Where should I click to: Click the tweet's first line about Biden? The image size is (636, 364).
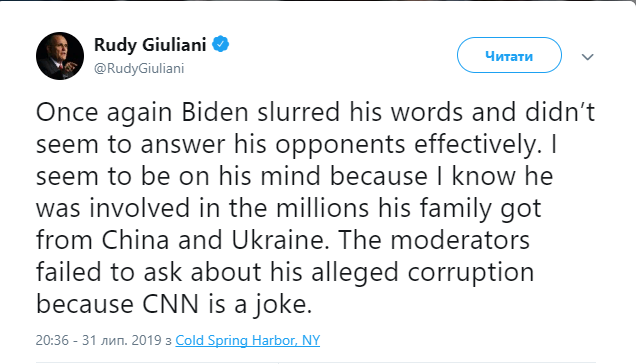[315, 112]
